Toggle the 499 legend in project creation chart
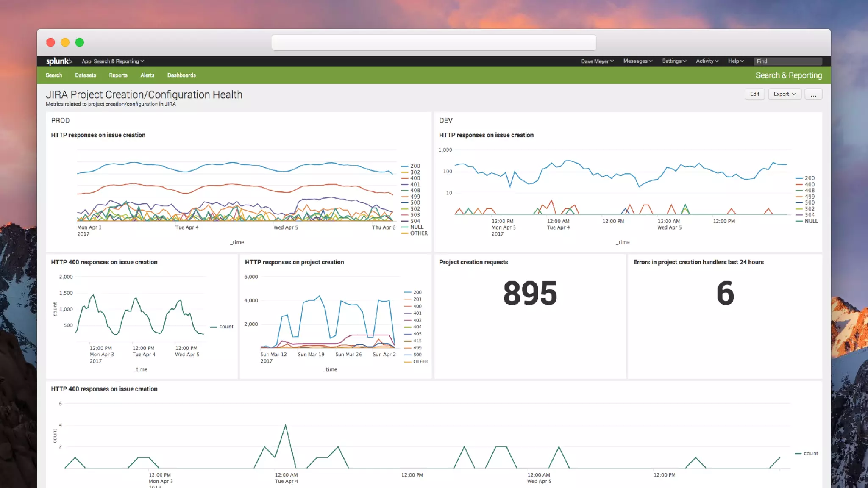868x488 pixels. [417, 348]
